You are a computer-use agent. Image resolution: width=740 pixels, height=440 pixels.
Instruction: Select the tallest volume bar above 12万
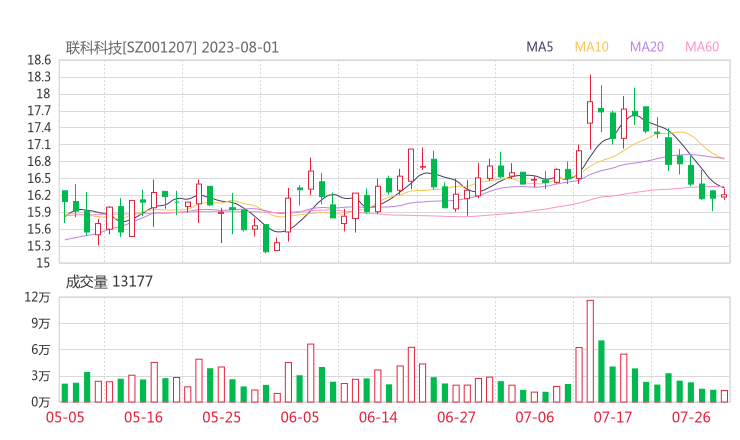click(590, 351)
